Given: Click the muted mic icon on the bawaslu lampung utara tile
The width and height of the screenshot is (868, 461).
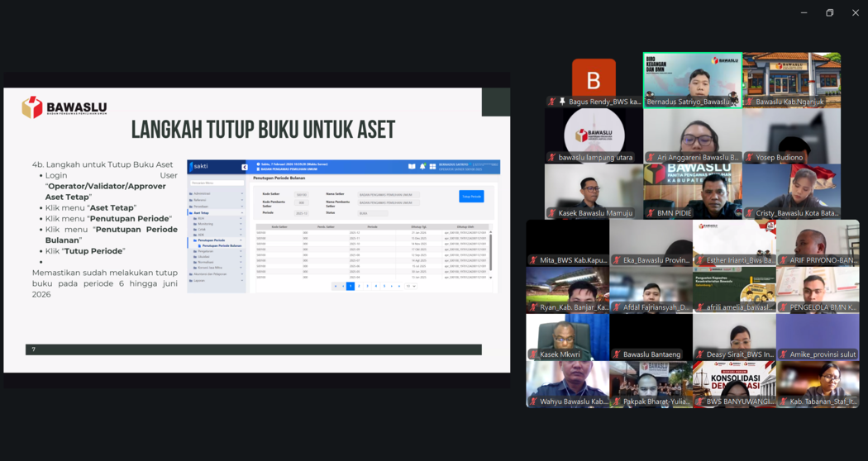Looking at the screenshot, I should pos(551,158).
